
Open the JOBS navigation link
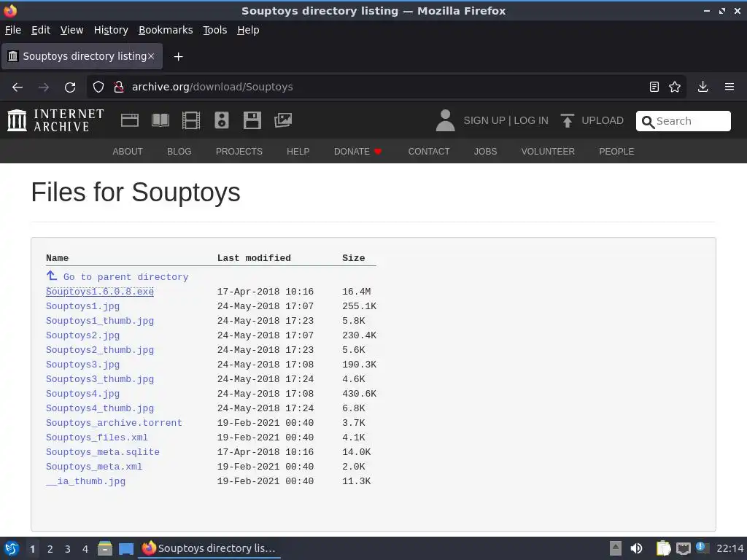tap(485, 152)
